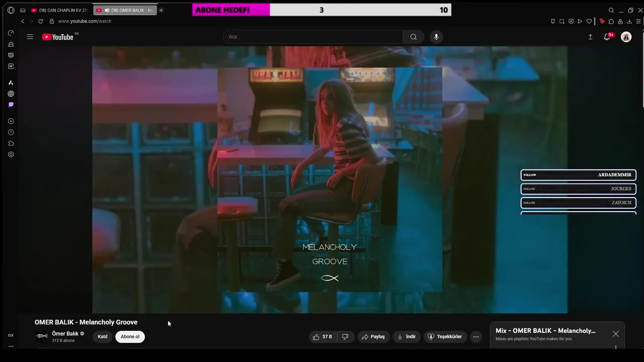This screenshot has height=362, width=644.
Task: Click the Ara search field
Action: [313, 37]
